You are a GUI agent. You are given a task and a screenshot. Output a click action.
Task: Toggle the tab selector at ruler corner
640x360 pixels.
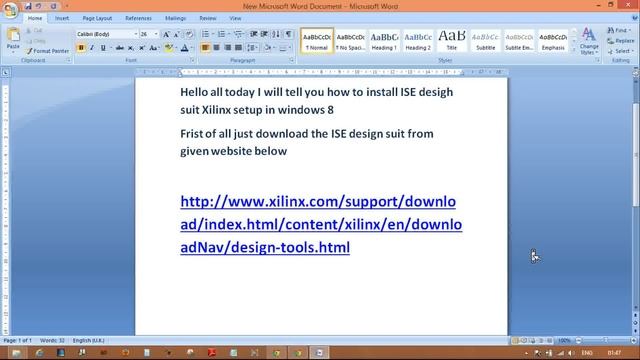6,73
